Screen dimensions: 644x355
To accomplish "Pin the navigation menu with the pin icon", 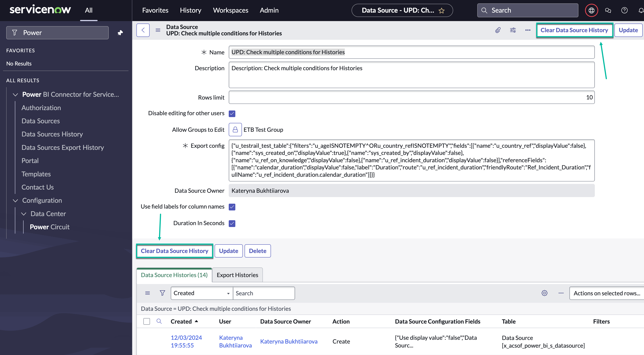I will pos(120,33).
